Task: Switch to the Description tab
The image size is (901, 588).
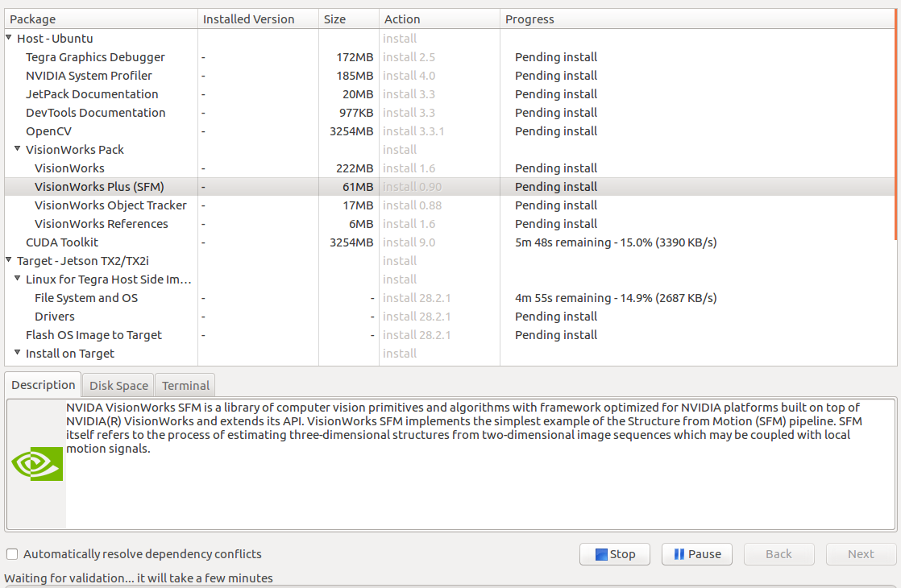Action: [43, 385]
